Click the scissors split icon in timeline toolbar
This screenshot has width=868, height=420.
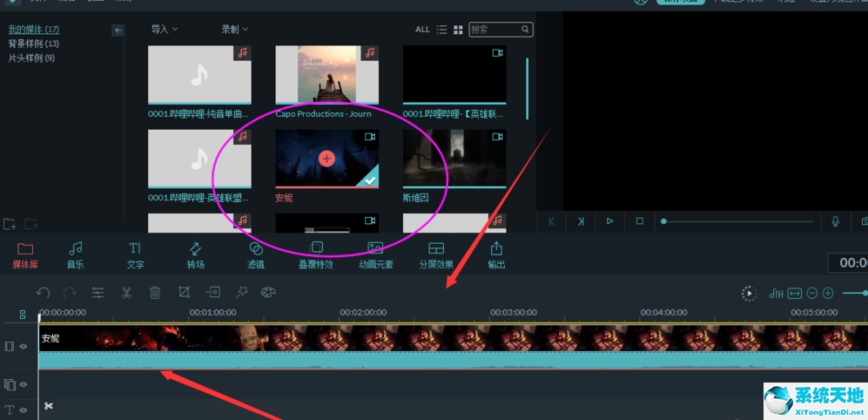126,293
